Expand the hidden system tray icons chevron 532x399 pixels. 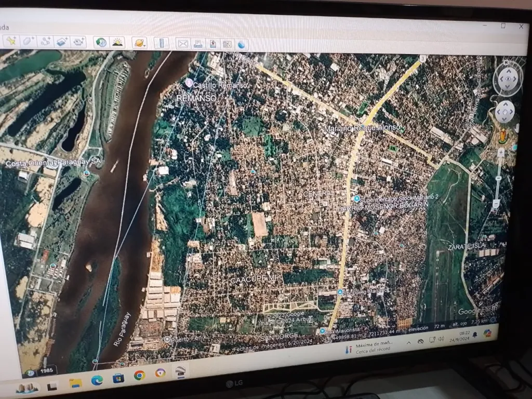pyautogui.click(x=408, y=343)
